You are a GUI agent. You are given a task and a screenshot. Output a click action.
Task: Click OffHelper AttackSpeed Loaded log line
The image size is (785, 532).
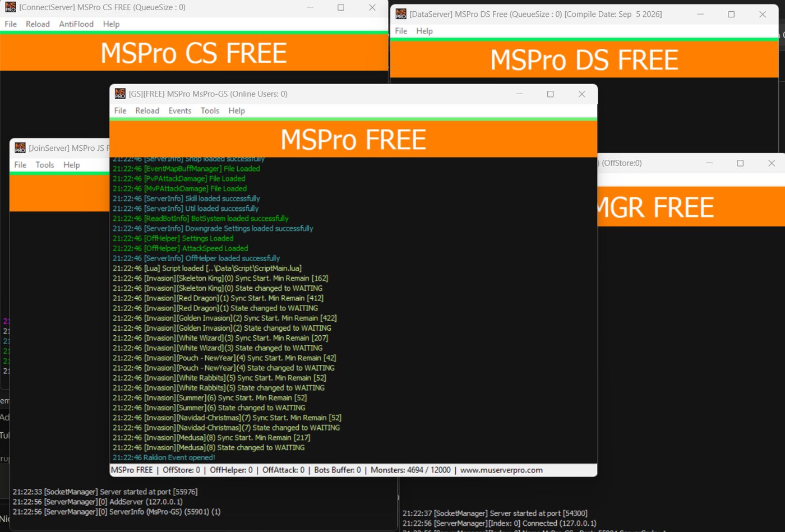(181, 248)
